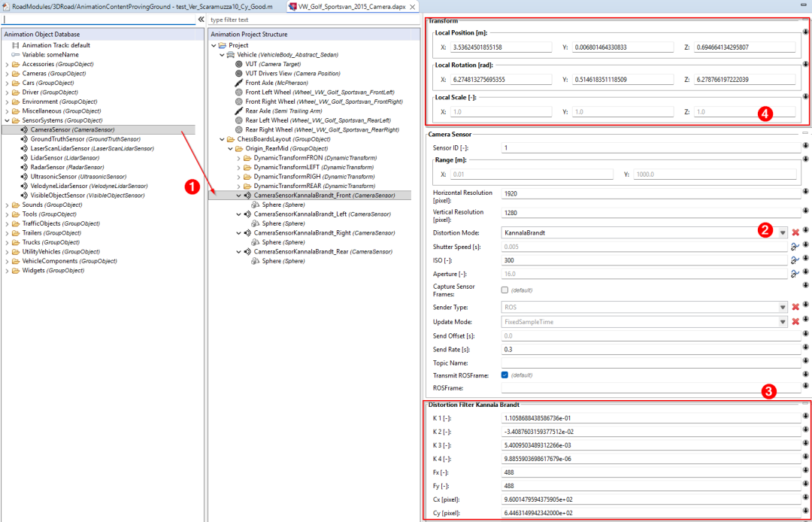
Task: Click Sphere icon under CameraSensorKannalaBrandt_Left
Action: tap(255, 223)
